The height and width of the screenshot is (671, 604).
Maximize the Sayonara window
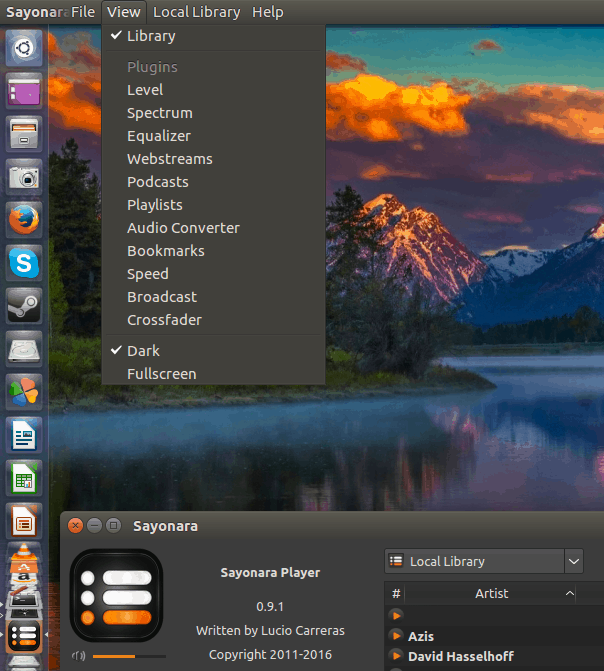pyautogui.click(x=113, y=525)
